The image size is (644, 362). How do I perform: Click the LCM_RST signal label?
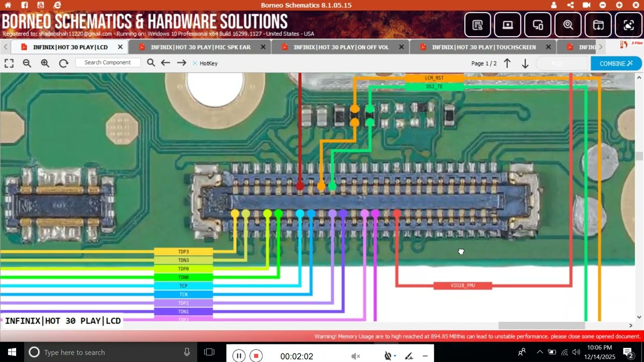pyautogui.click(x=434, y=78)
